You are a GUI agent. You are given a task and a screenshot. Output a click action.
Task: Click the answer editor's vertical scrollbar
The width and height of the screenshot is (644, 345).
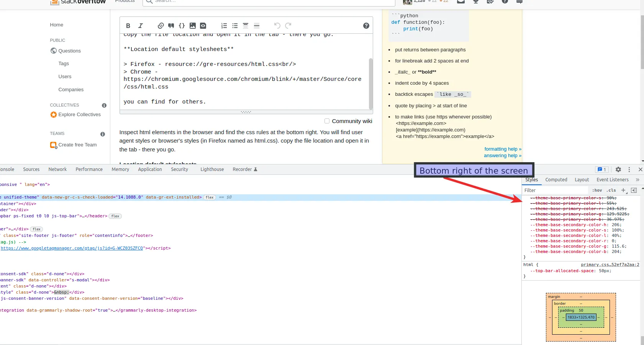tap(371, 84)
